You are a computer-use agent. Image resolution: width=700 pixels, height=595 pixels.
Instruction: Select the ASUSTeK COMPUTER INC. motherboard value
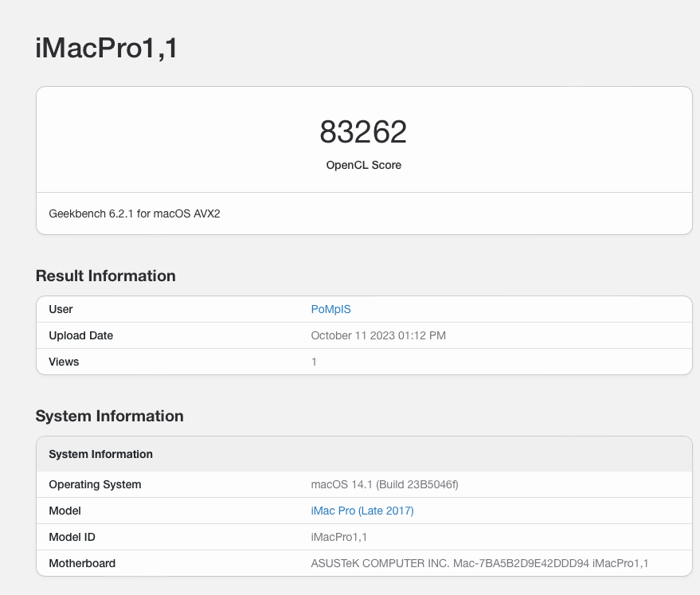(479, 563)
